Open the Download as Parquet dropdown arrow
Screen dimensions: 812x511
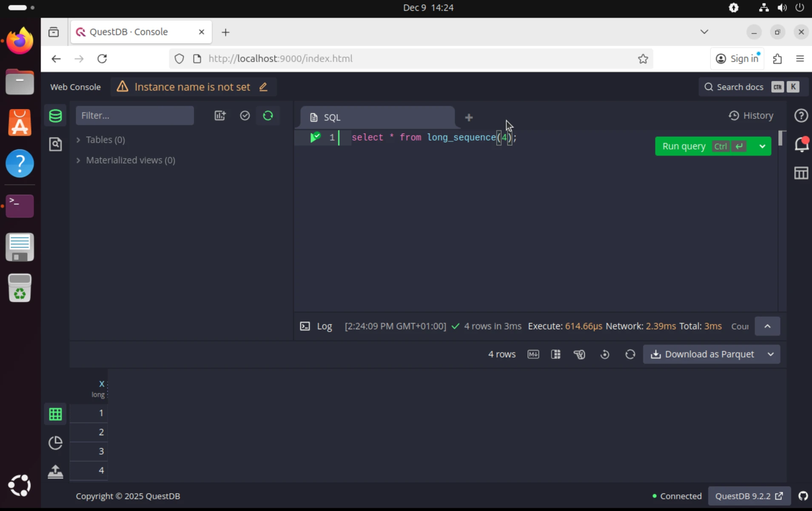[770, 354]
